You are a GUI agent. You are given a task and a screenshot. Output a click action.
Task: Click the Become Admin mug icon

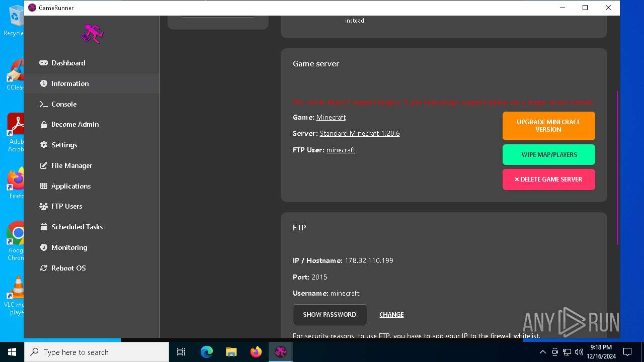pyautogui.click(x=43, y=124)
